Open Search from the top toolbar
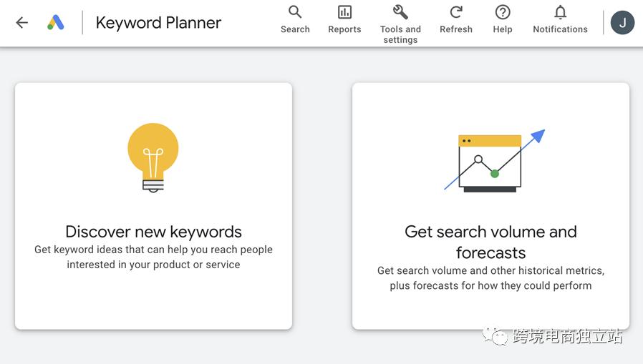This screenshot has width=643, height=364. point(295,19)
